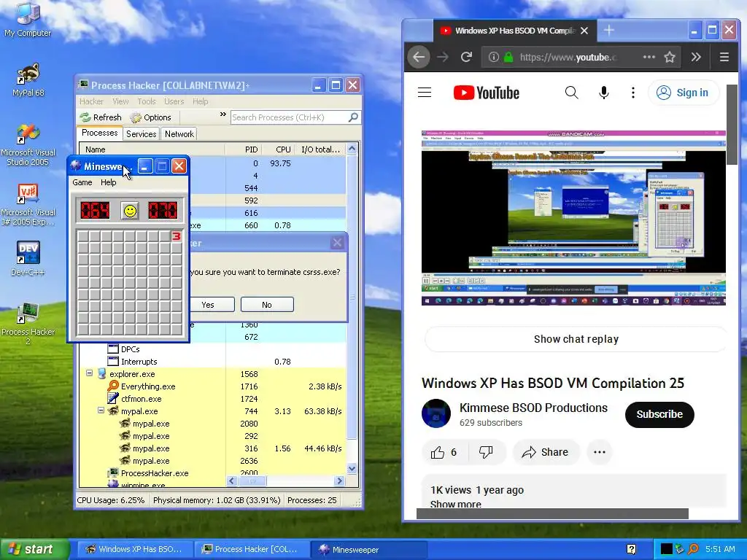
Task: Select the ProcessHacker.exe process row
Action: click(212, 472)
